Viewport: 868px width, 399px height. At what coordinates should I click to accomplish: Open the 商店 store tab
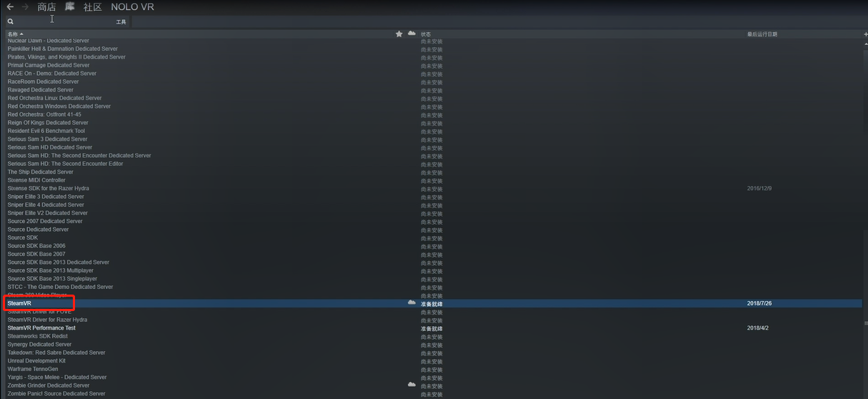46,7
